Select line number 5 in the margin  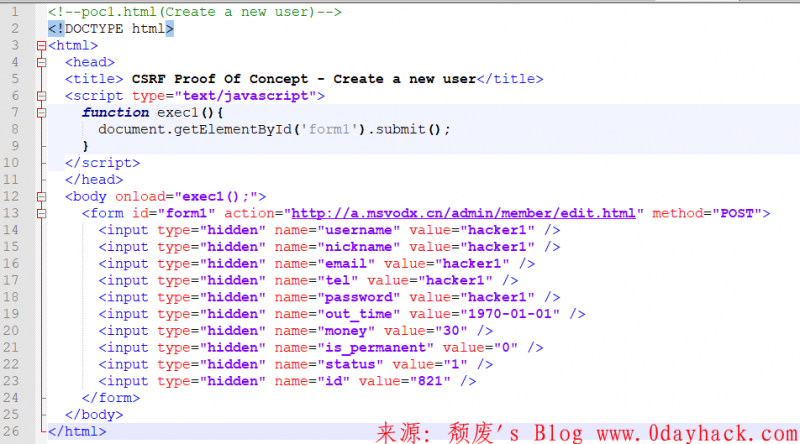click(15, 79)
